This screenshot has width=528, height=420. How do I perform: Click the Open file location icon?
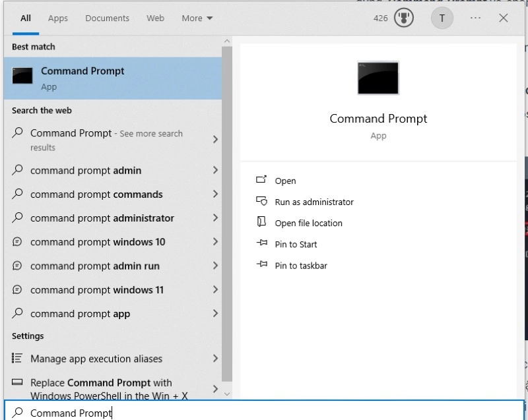click(x=261, y=222)
